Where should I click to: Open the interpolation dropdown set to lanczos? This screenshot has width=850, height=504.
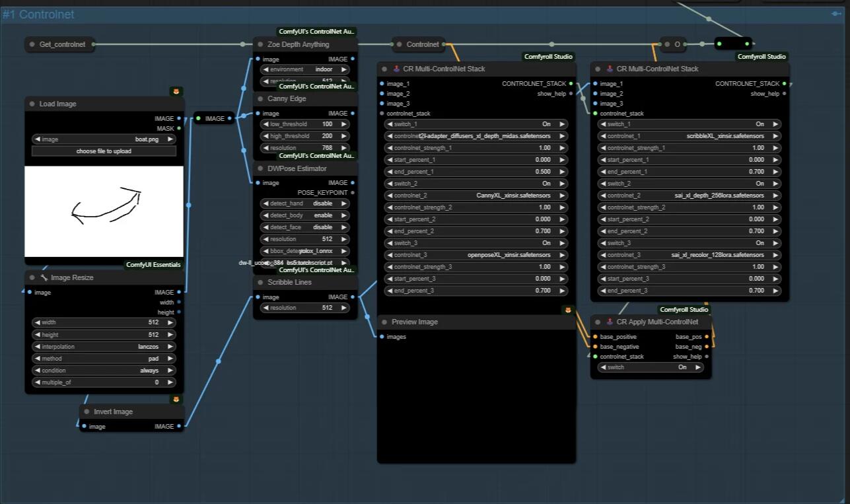104,346
